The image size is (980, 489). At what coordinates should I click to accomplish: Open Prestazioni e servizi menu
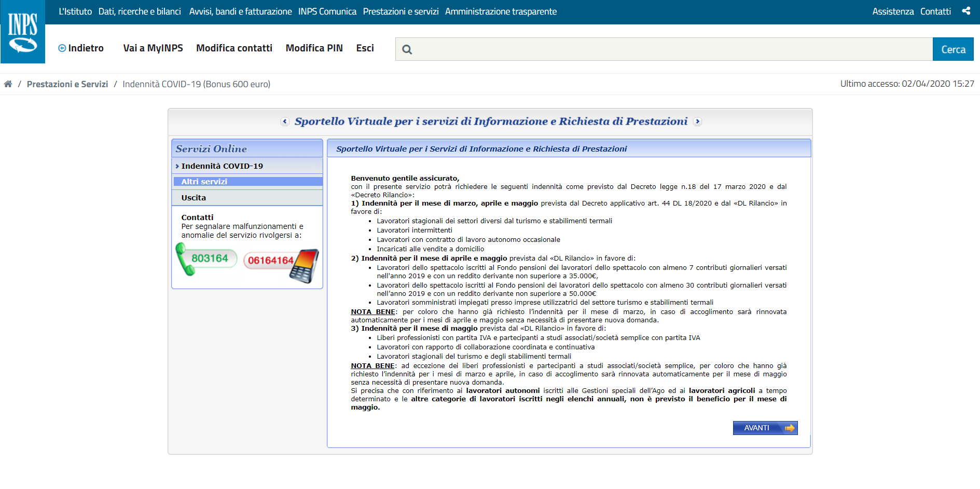pyautogui.click(x=401, y=11)
